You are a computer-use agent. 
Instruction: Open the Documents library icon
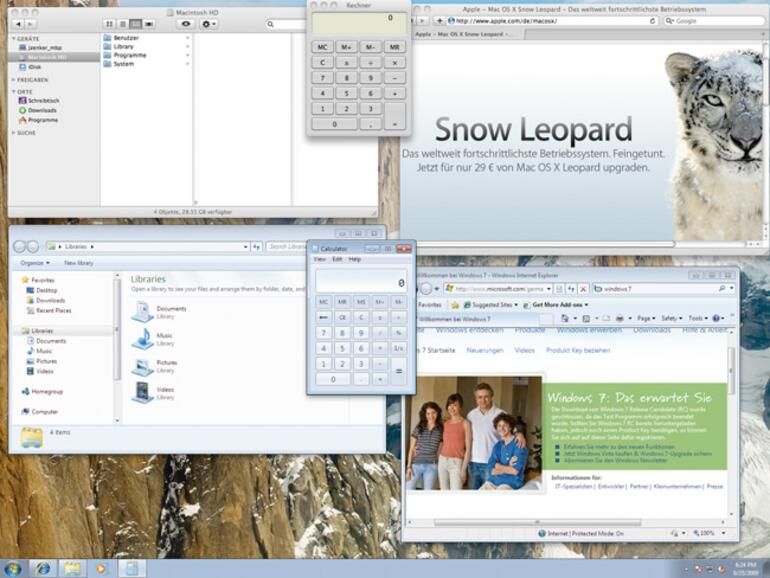coord(143,312)
